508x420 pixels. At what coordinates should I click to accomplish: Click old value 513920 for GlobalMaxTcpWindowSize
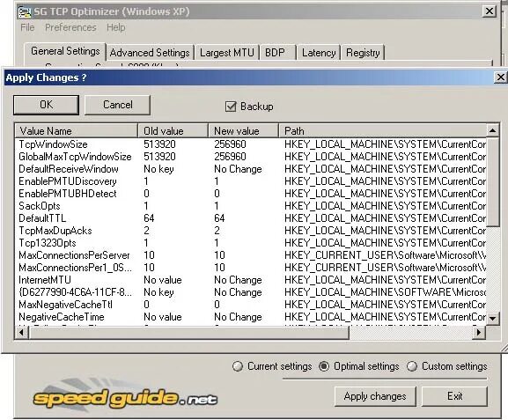[159, 157]
